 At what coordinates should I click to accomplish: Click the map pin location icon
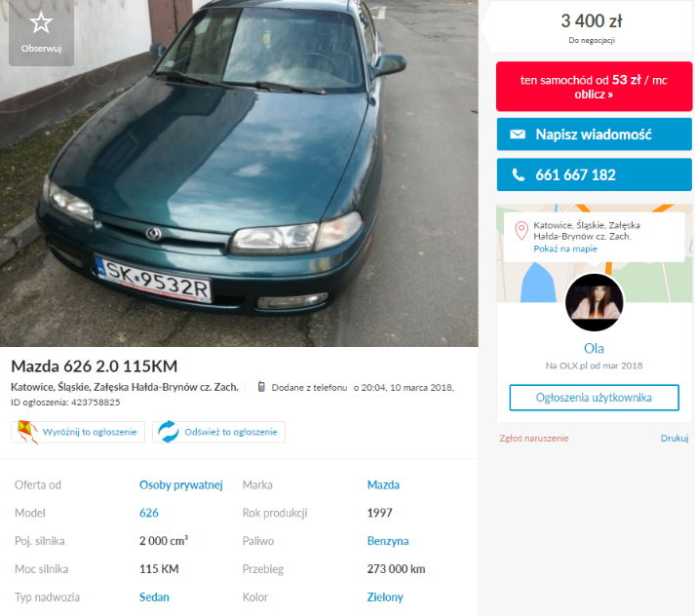(521, 230)
